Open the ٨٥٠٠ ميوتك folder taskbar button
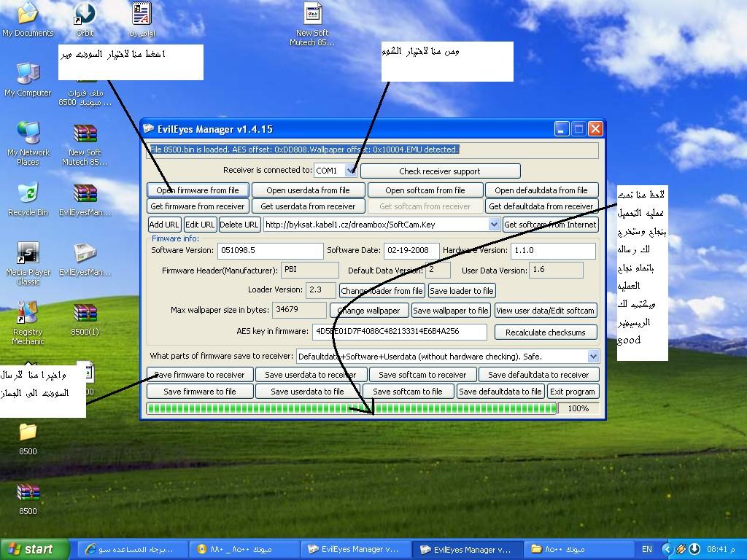The image size is (747, 560). (x=578, y=549)
